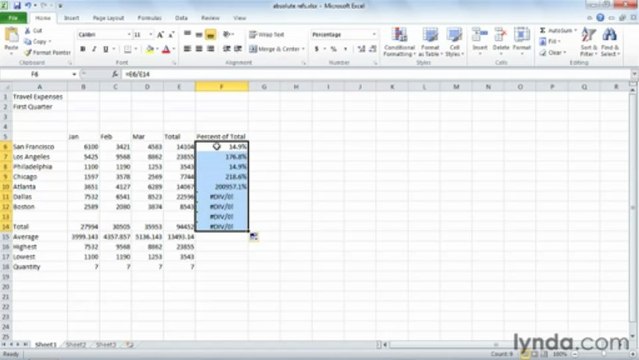Open the font size dropdown
Image resolution: width=639 pixels, height=360 pixels.
[x=150, y=35]
